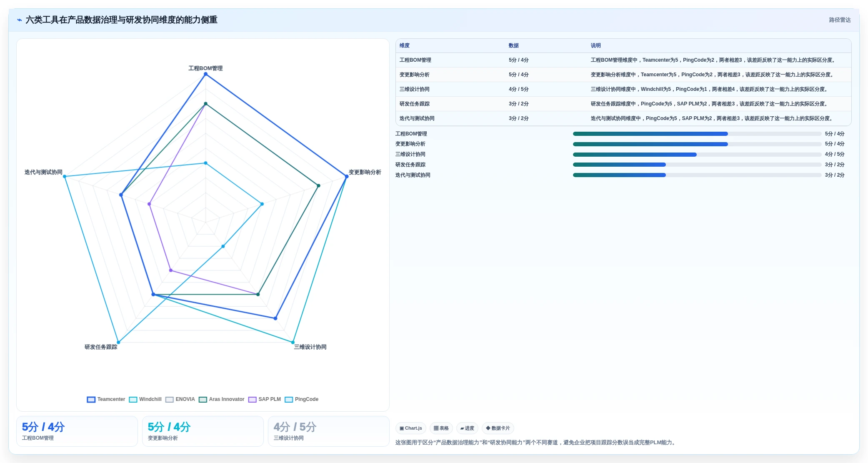The width and height of the screenshot is (868, 463).
Task: Click PingCode data point at 迭代与测试协同 vertex
Action: click(65, 177)
